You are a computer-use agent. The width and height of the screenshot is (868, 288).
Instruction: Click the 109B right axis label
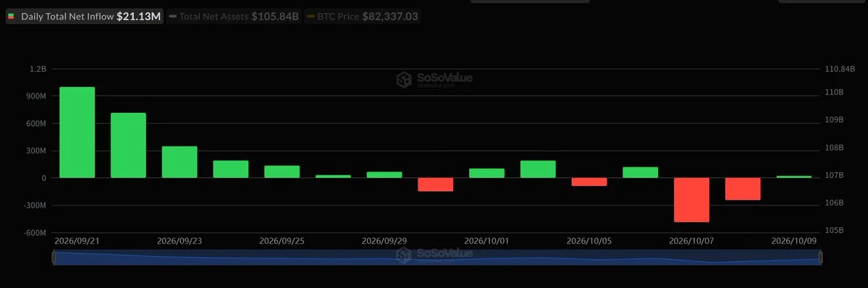[x=834, y=119]
